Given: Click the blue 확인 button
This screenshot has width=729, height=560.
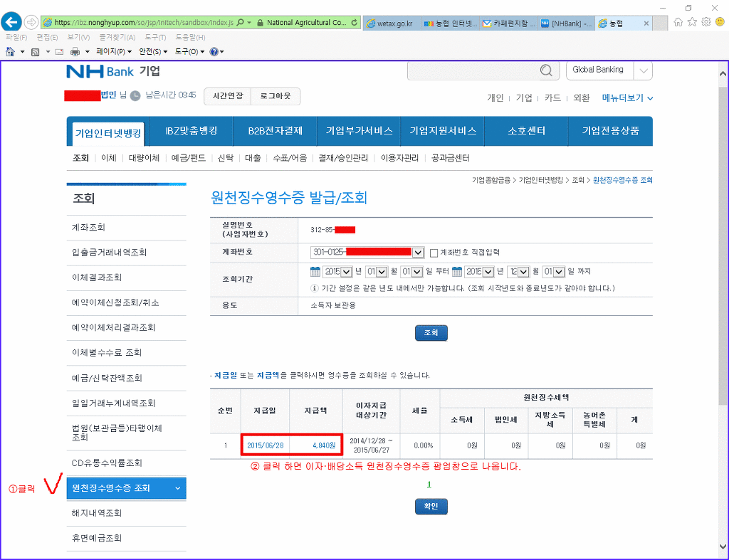Looking at the screenshot, I should pyautogui.click(x=431, y=506).
